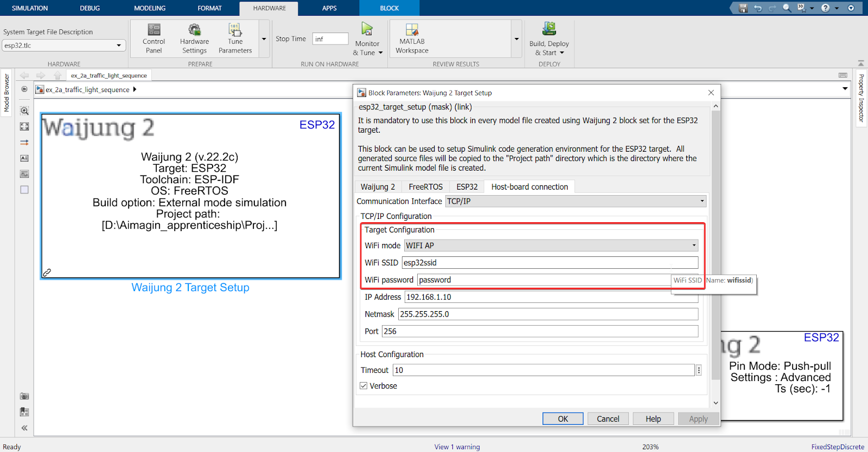This screenshot has width=868, height=452.
Task: Open the WiFi mode dropdown
Action: [551, 246]
